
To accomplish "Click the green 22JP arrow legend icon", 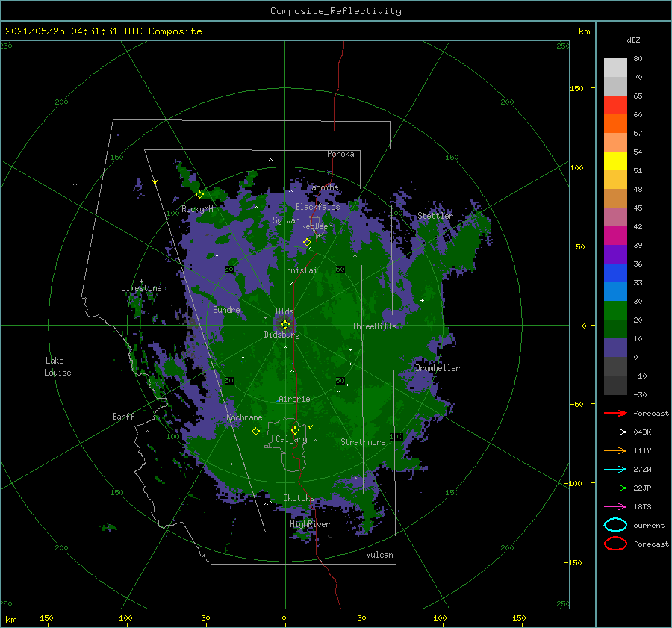I will (x=615, y=488).
